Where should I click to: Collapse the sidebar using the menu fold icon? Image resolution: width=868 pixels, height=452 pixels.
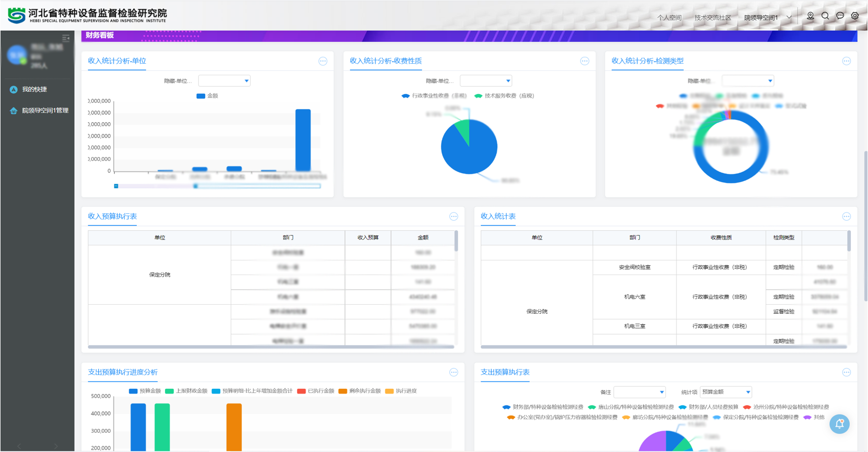point(66,38)
